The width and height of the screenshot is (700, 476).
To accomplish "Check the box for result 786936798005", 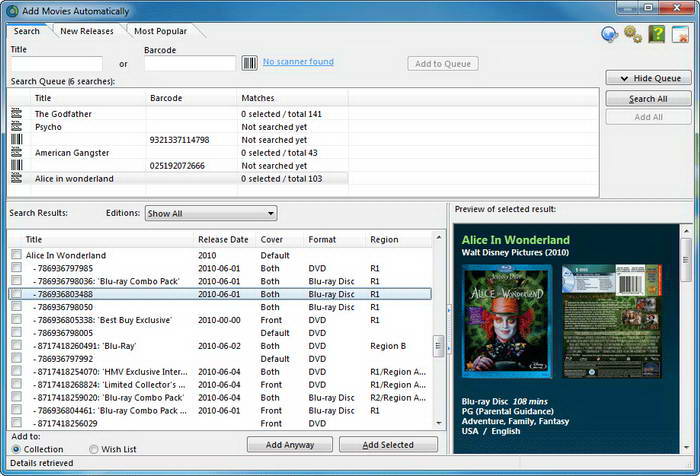I will pos(17,332).
